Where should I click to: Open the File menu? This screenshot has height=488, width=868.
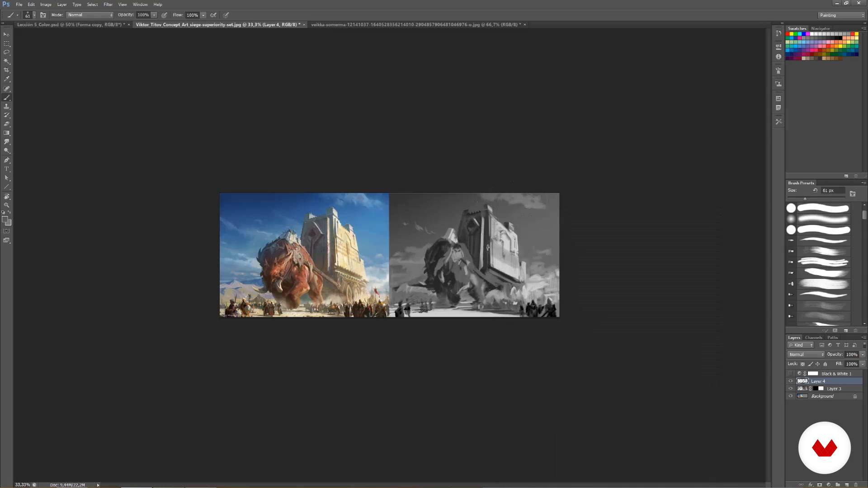coord(19,5)
